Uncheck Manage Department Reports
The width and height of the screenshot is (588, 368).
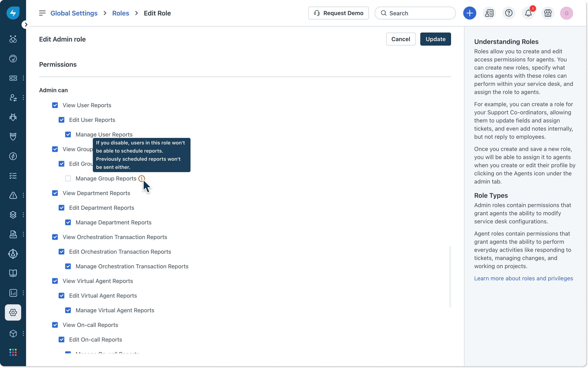tap(68, 223)
